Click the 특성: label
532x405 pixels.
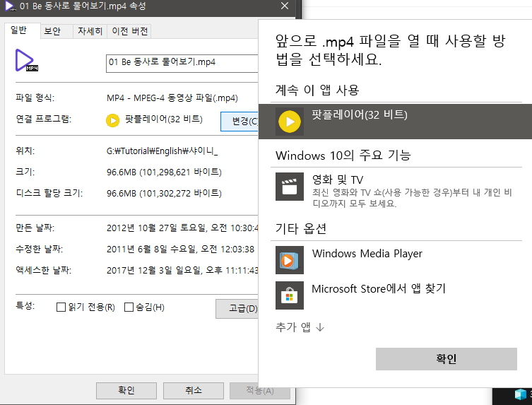(25, 305)
